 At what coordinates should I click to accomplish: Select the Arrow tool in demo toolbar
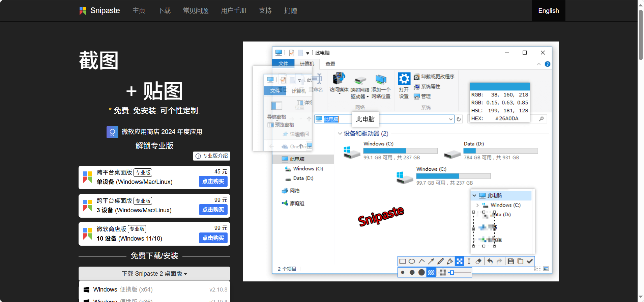pos(431,261)
